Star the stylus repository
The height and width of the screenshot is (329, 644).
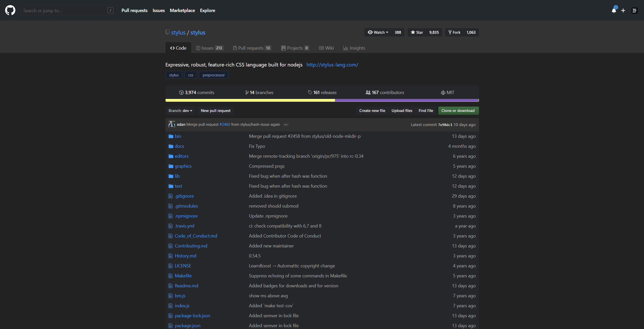(417, 32)
